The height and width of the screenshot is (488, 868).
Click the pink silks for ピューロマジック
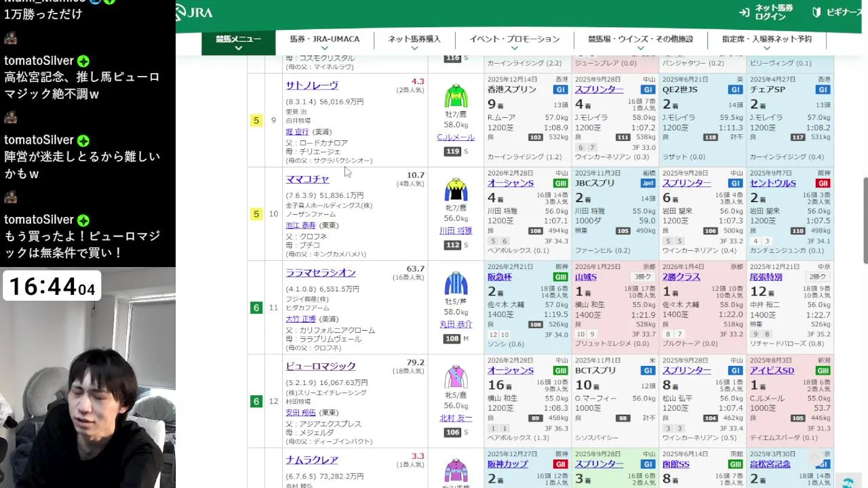pyautogui.click(x=456, y=376)
